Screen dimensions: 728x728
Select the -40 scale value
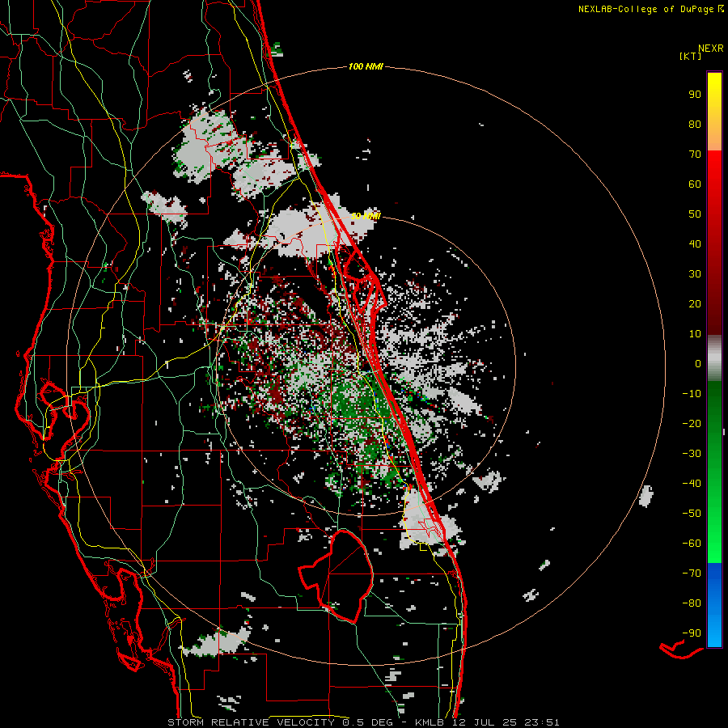692,484
